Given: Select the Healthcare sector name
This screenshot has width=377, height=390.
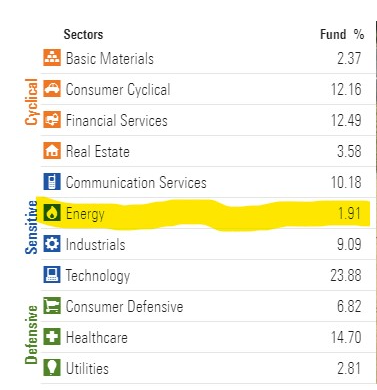Looking at the screenshot, I should pos(97,337).
